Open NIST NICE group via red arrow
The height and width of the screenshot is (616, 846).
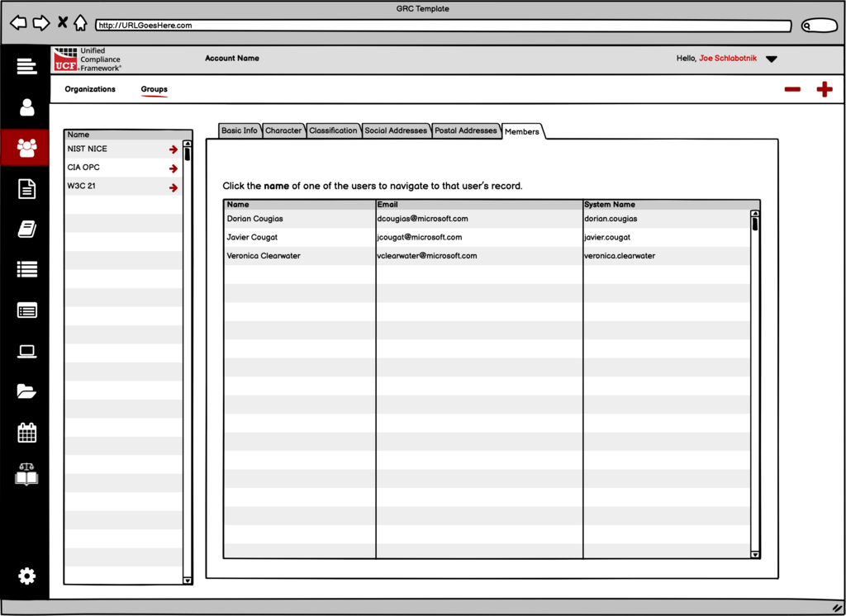(173, 149)
